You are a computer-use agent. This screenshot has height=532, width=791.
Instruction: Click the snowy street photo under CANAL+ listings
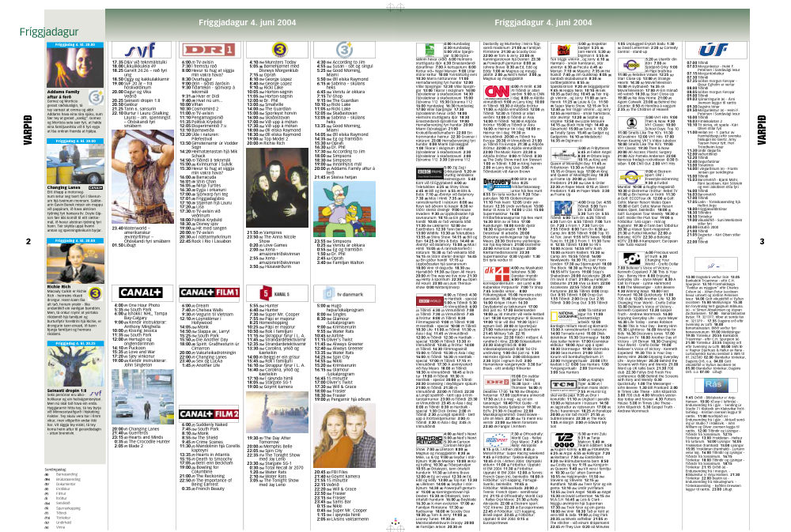tap(142, 396)
